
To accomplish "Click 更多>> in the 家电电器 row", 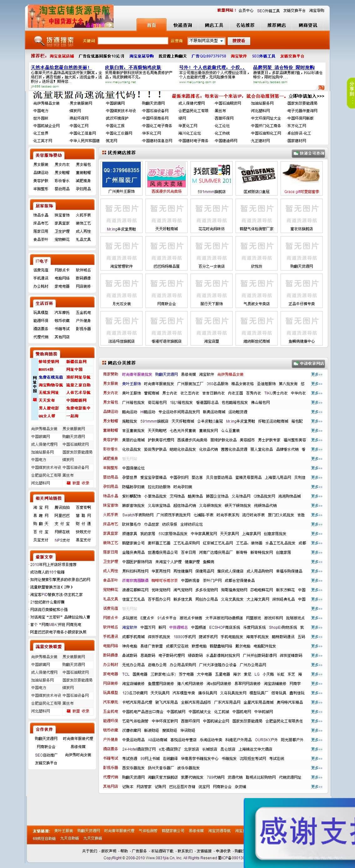I will click(317, 674).
